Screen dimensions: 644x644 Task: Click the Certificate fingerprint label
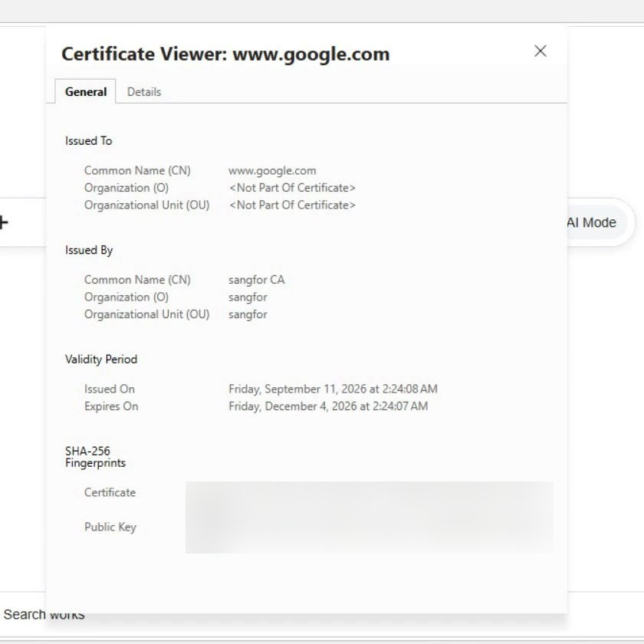[x=110, y=492]
